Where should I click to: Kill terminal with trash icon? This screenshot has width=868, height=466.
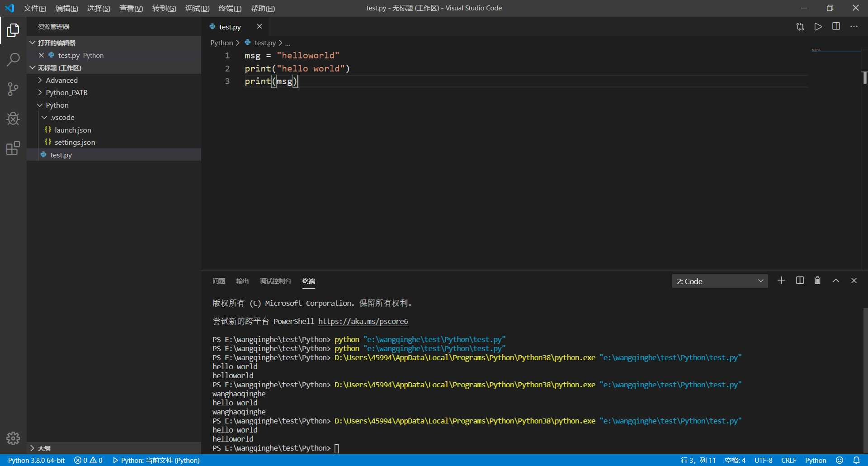coord(817,281)
